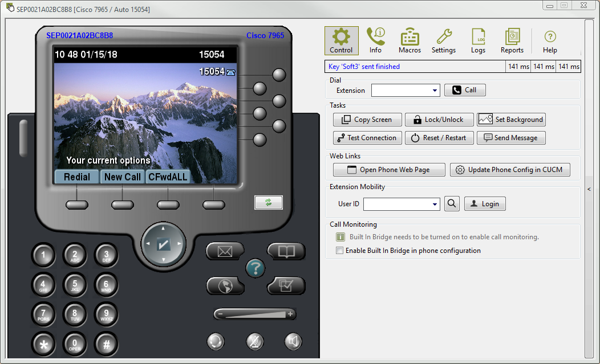Click Update Phone Config in CUCM

coord(510,170)
